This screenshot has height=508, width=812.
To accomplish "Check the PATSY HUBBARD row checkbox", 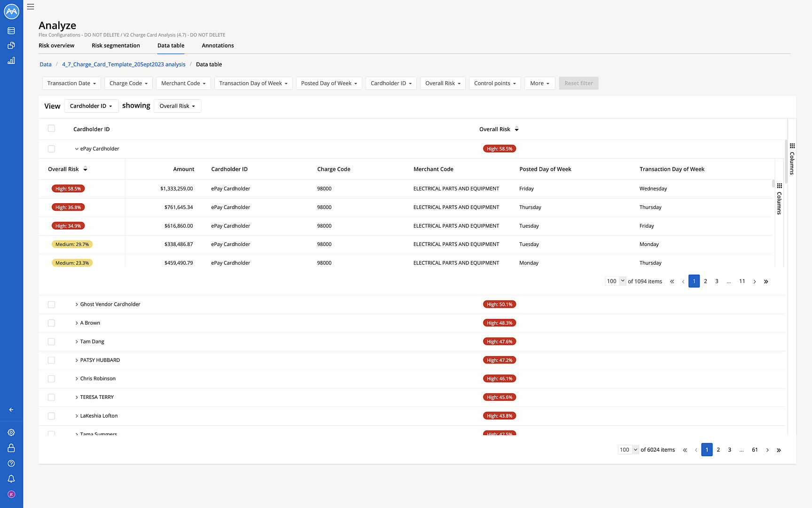I will [x=51, y=360].
